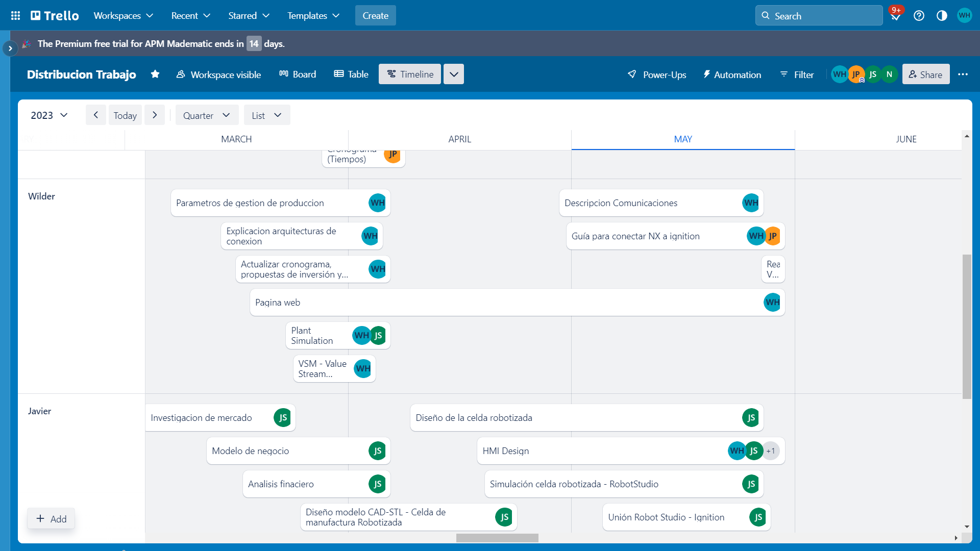The height and width of the screenshot is (551, 980).
Task: Open the notifications bell icon
Action: pos(895,16)
